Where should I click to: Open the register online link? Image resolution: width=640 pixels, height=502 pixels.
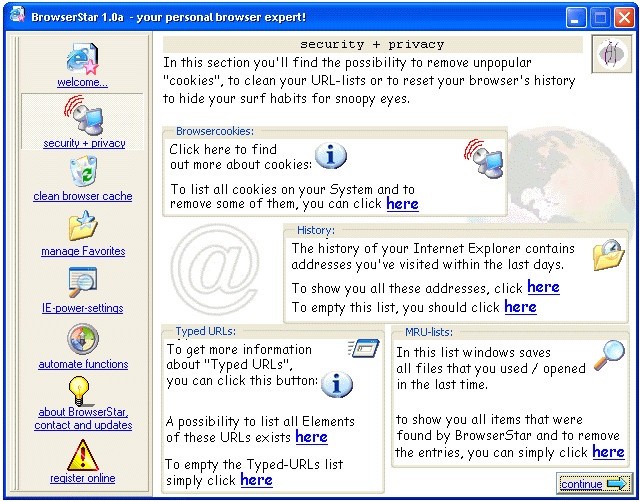(83, 478)
